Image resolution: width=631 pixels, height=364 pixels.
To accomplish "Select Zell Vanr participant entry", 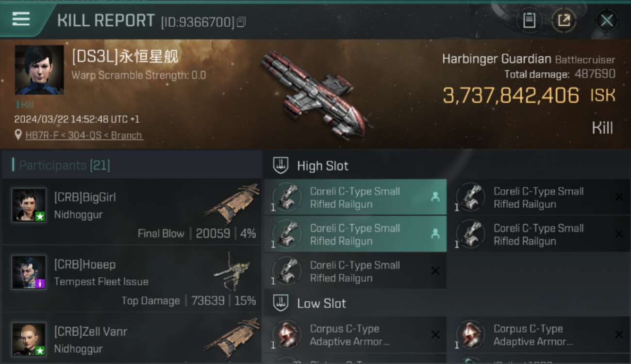I will (131, 339).
